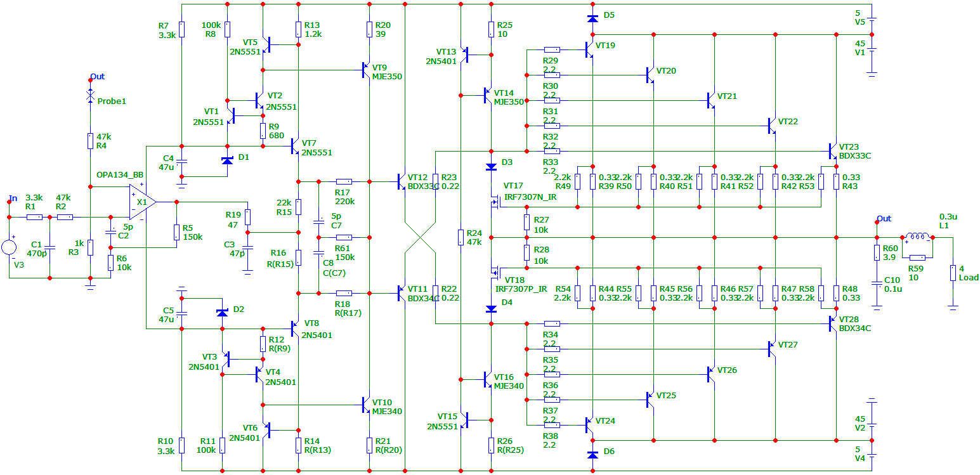Image resolution: width=980 pixels, height=475 pixels.
Task: Click the VT14 MJE350 transistor symbol
Action: click(488, 95)
